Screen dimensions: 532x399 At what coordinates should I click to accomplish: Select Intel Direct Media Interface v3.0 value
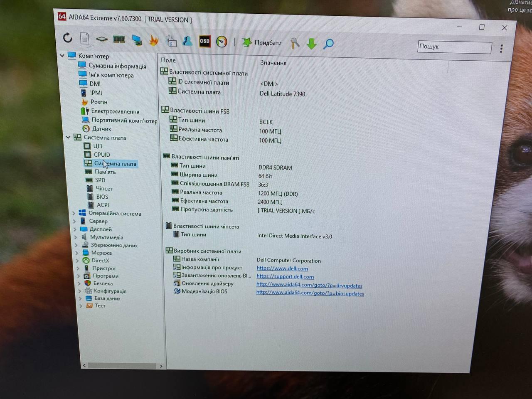(x=295, y=236)
